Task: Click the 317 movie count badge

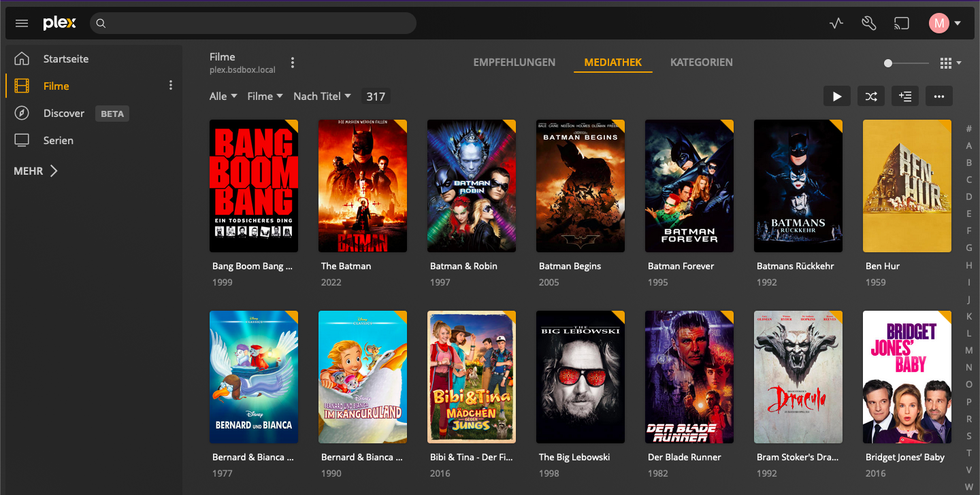Action: [x=376, y=97]
